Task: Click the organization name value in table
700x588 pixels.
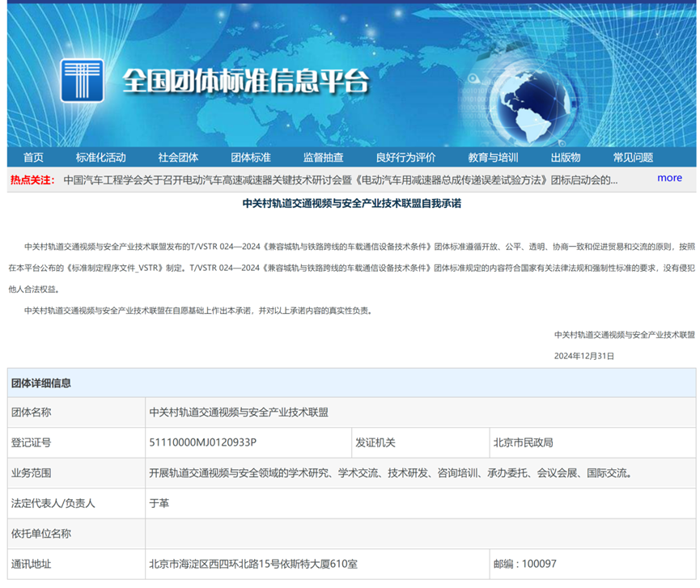Action: click(x=239, y=412)
